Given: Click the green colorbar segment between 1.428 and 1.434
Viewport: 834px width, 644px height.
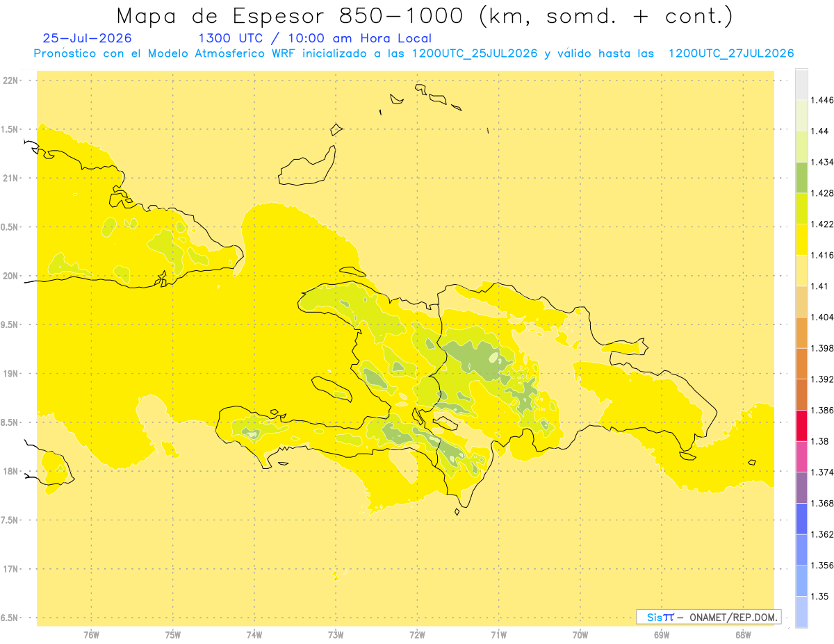Looking at the screenshot, I should tap(801, 177).
